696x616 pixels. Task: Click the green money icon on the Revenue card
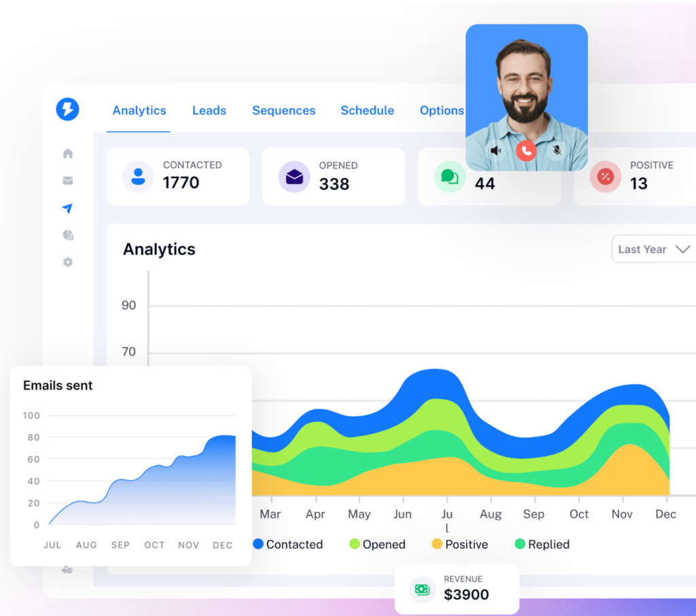422,590
